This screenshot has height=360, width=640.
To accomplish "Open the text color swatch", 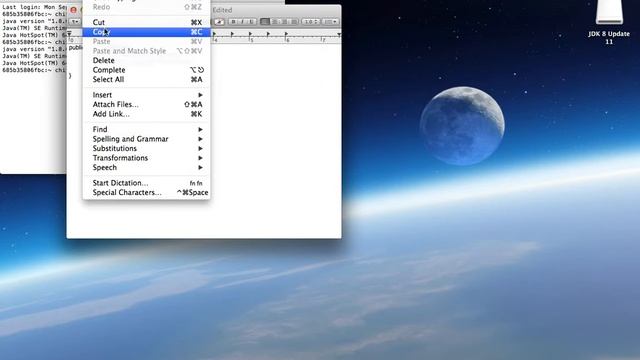I will pos(220,22).
